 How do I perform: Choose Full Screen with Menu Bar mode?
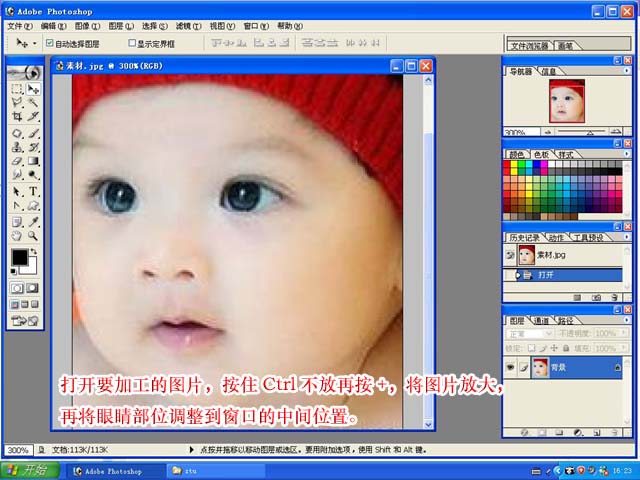pos(25,304)
